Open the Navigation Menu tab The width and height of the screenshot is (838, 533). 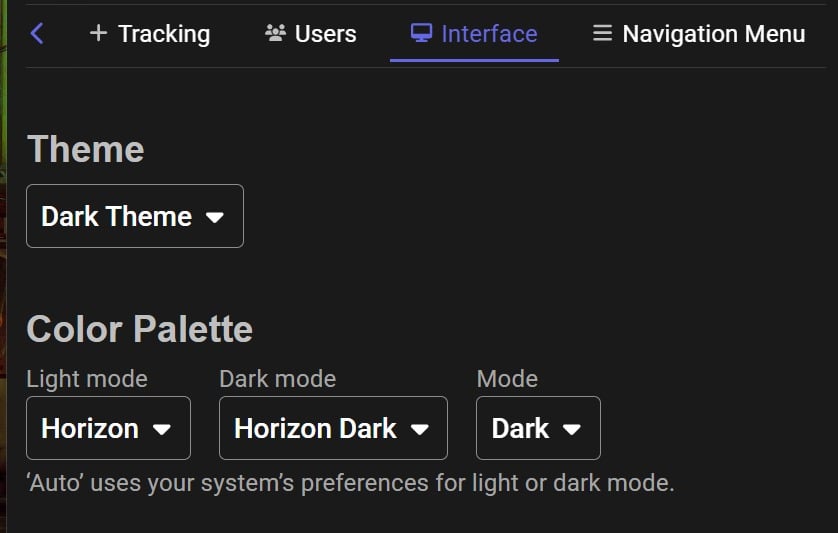coord(713,34)
